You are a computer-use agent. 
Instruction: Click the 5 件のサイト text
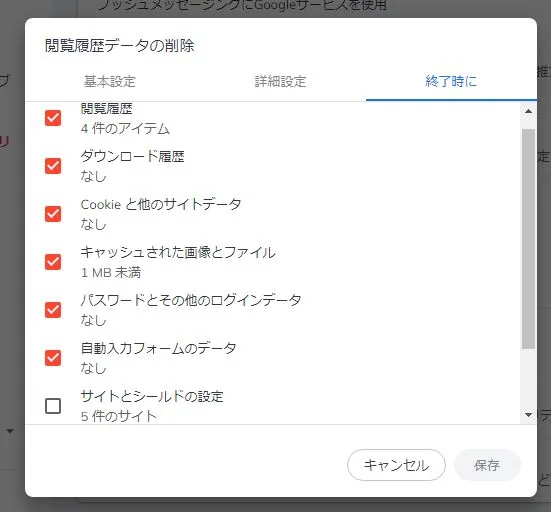[x=118, y=416]
